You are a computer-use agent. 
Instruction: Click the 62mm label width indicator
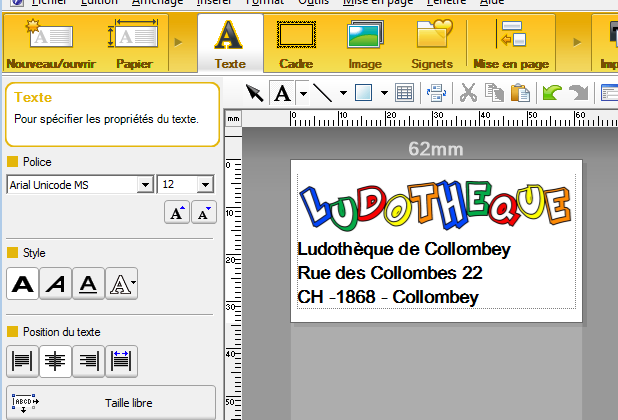436,149
